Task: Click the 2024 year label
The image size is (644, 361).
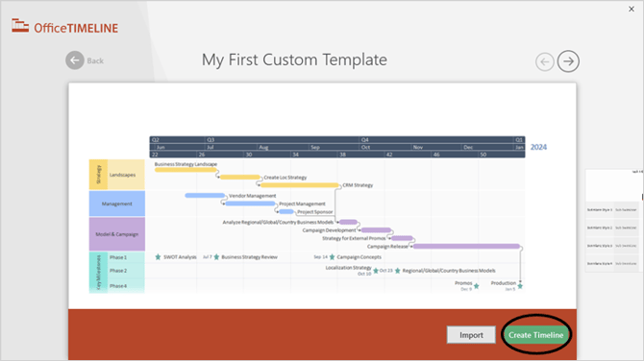Action: pos(538,147)
